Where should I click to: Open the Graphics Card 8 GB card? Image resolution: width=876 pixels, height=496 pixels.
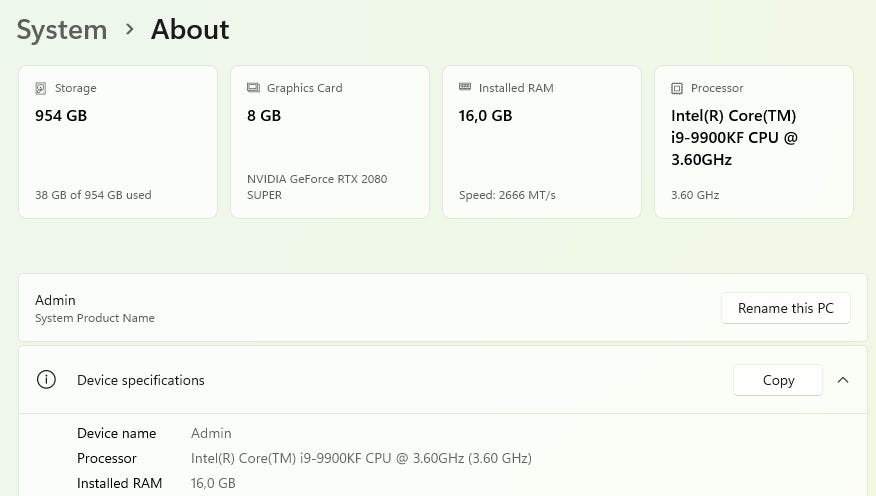coord(330,142)
